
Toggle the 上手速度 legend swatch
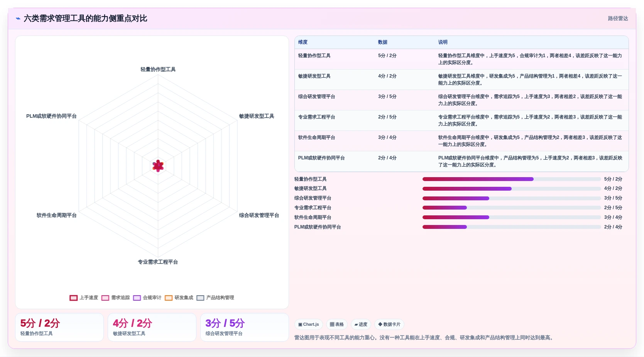[74, 298]
